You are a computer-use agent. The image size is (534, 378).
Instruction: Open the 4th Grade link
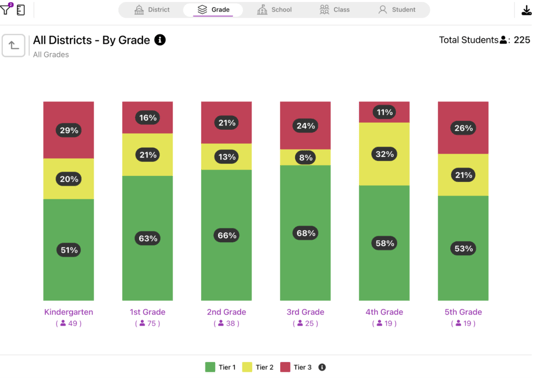coord(384,312)
